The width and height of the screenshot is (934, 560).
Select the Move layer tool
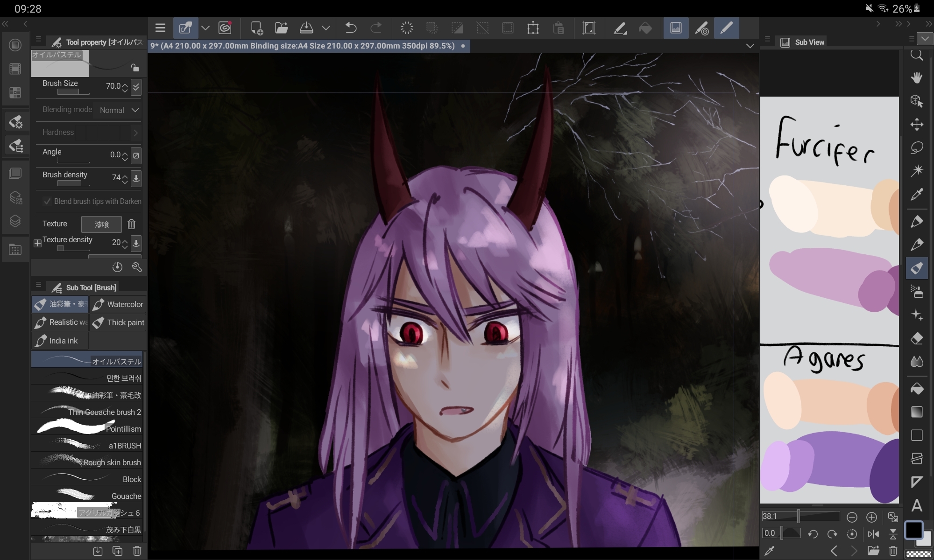coord(916,124)
